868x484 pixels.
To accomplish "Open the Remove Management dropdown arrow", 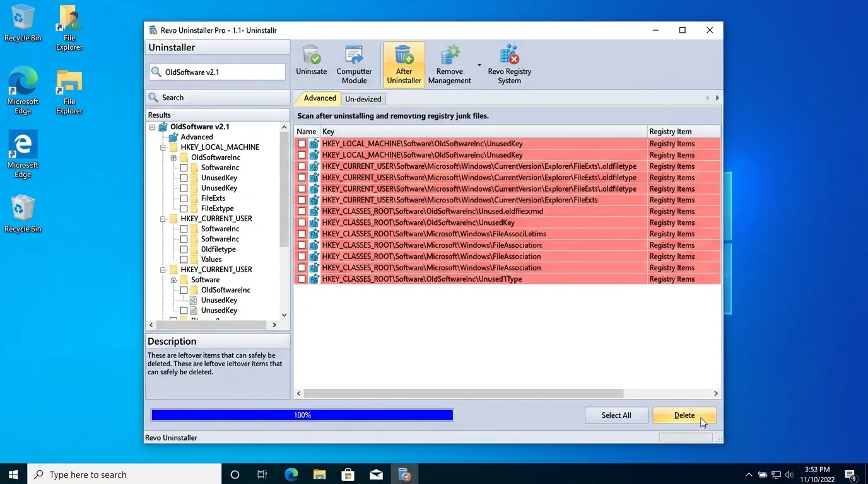I will tap(479, 65).
